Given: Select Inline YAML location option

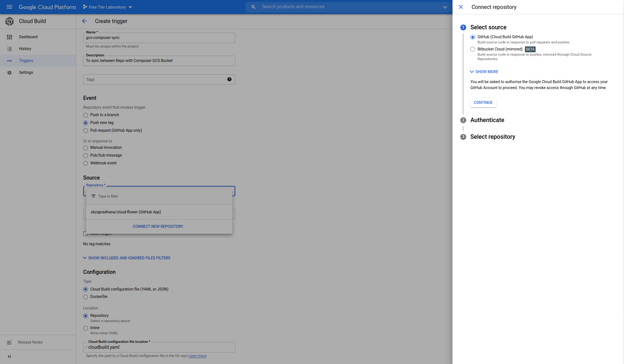Looking at the screenshot, I should point(86,328).
